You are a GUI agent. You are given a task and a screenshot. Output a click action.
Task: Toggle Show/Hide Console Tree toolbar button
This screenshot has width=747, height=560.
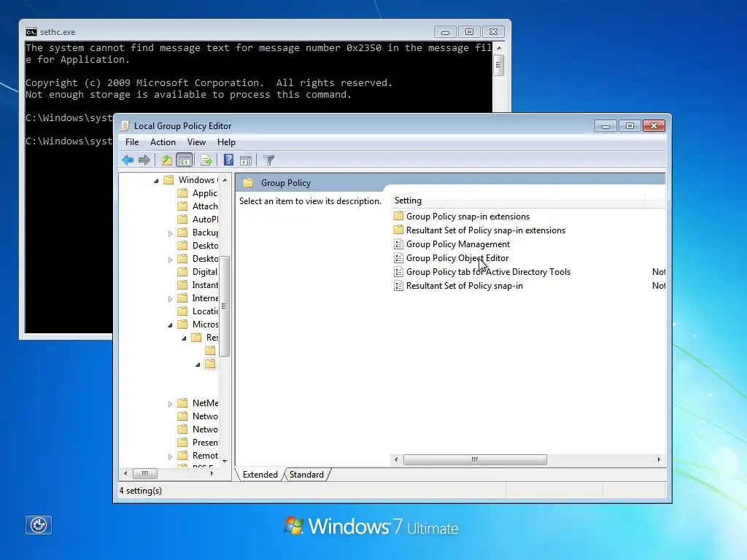[184, 160]
